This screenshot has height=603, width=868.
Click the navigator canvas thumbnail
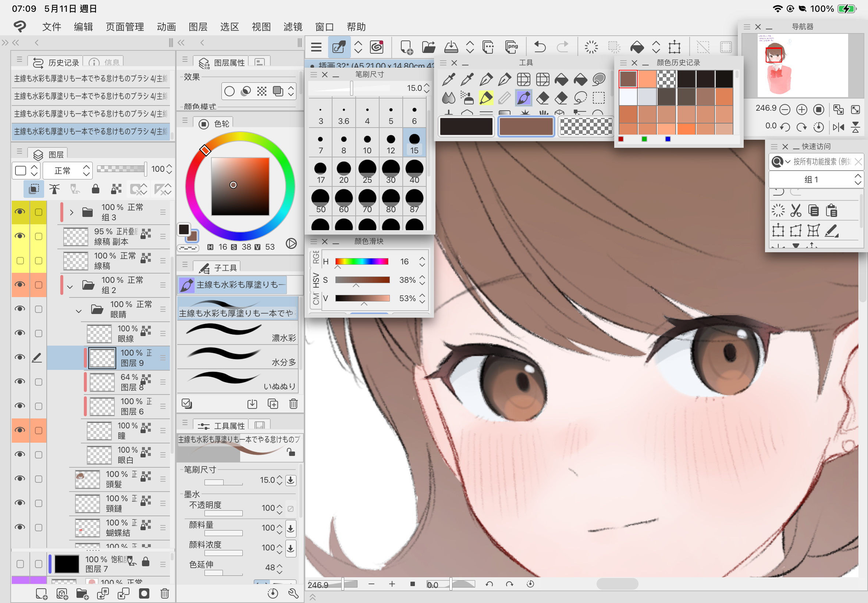tap(802, 65)
